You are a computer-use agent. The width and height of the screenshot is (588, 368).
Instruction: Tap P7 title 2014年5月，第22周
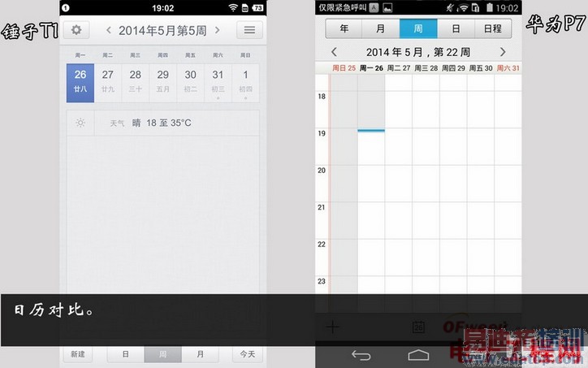click(418, 52)
